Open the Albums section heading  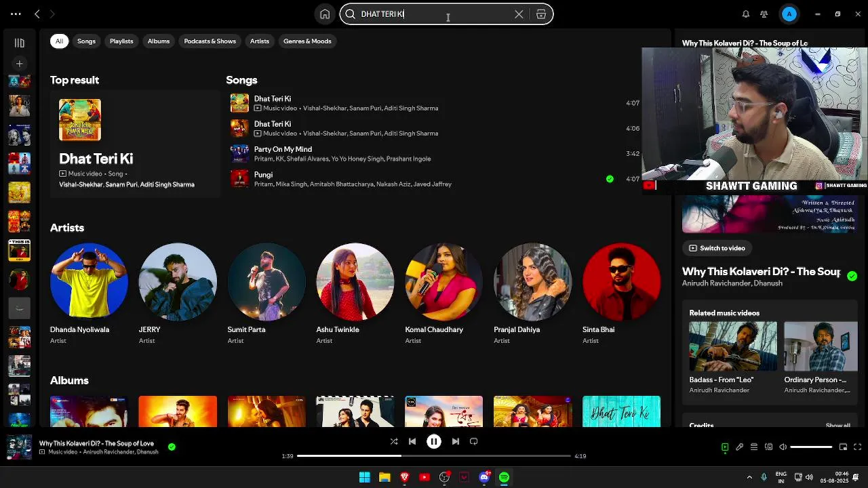coord(69,380)
